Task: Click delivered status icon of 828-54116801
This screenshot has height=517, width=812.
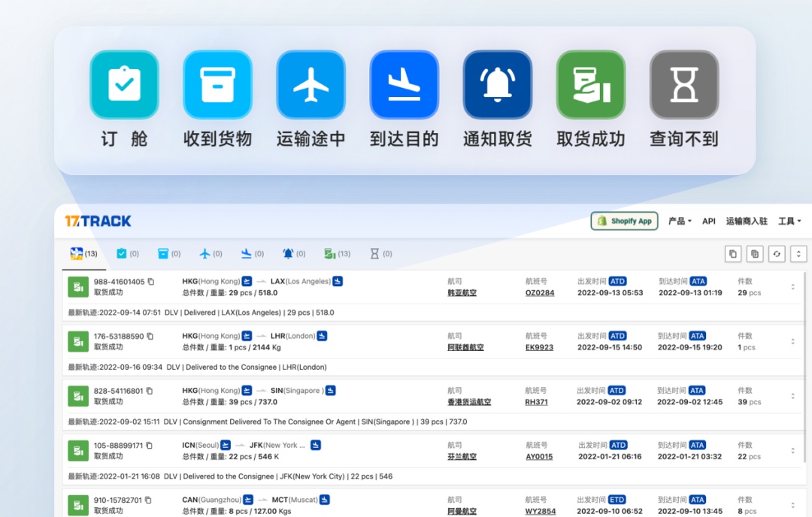Action: [78, 396]
